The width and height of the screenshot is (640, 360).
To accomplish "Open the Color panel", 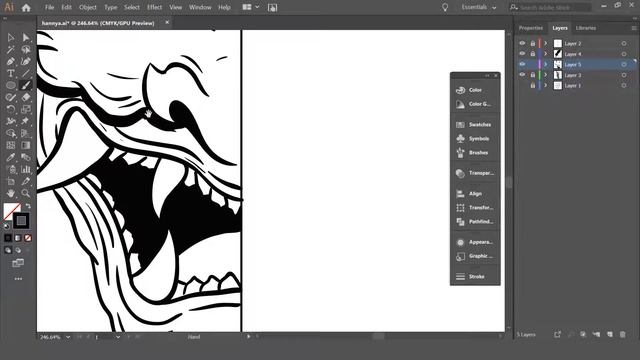I will [x=475, y=90].
